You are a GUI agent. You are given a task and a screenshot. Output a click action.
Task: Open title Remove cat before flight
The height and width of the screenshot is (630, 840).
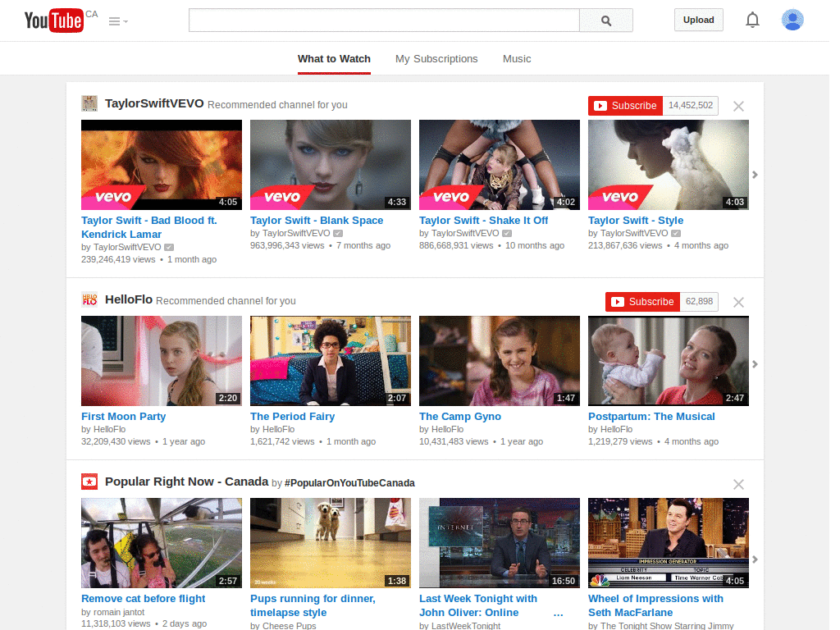(144, 598)
